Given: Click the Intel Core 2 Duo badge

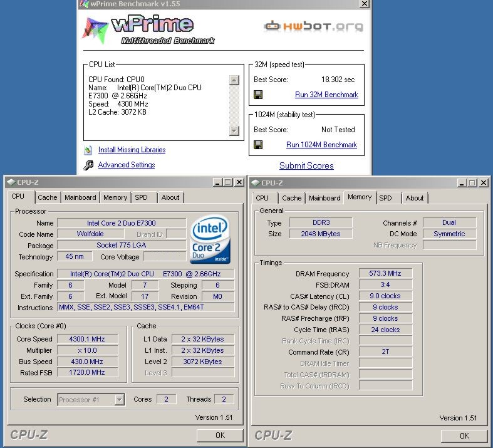Looking at the screenshot, I should (x=210, y=239).
